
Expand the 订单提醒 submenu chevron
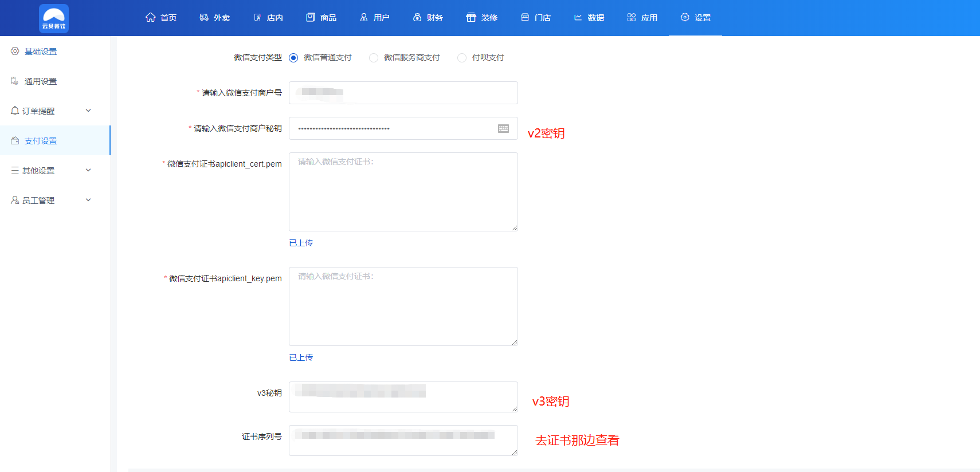click(x=88, y=111)
